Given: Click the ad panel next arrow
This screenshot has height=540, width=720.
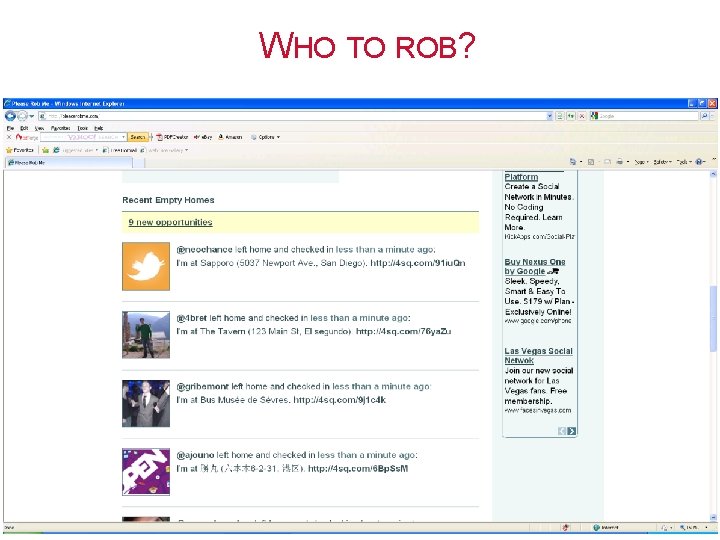Looking at the screenshot, I should point(572,431).
